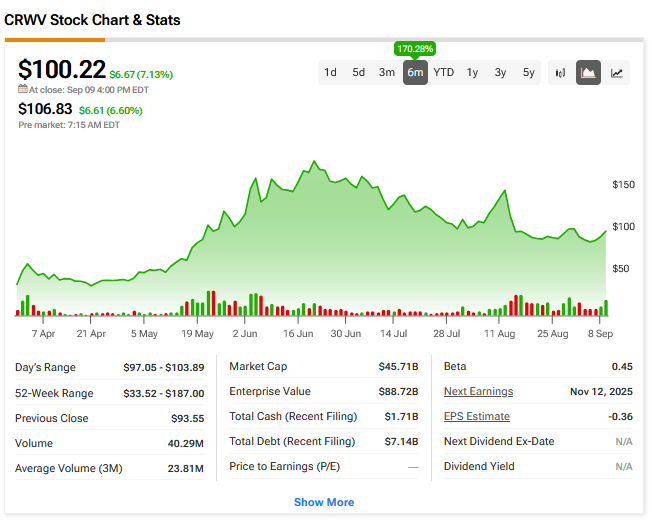Expand stats with Show More
Image resolution: width=652 pixels, height=521 pixels.
coord(323,502)
